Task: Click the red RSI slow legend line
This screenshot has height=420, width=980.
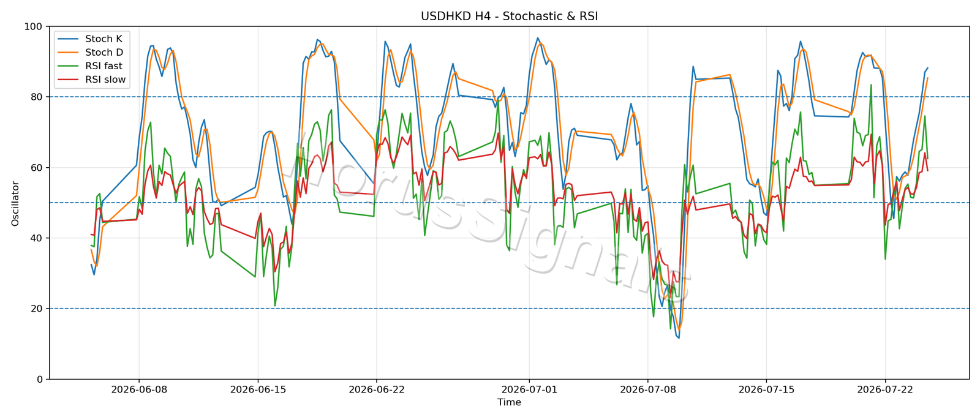Action: tap(68, 80)
